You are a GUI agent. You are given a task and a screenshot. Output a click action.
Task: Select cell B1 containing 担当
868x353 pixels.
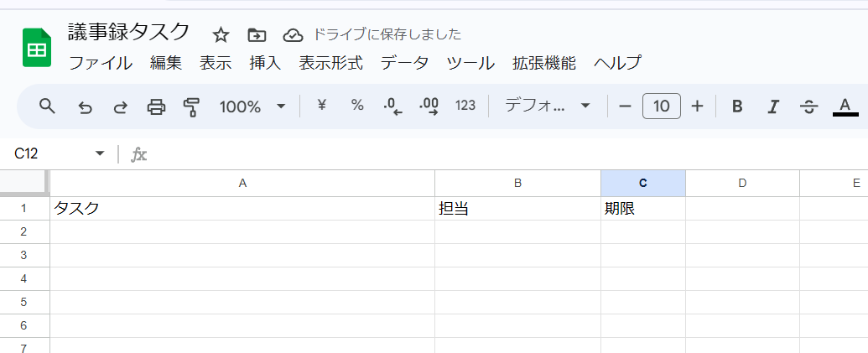tap(517, 209)
